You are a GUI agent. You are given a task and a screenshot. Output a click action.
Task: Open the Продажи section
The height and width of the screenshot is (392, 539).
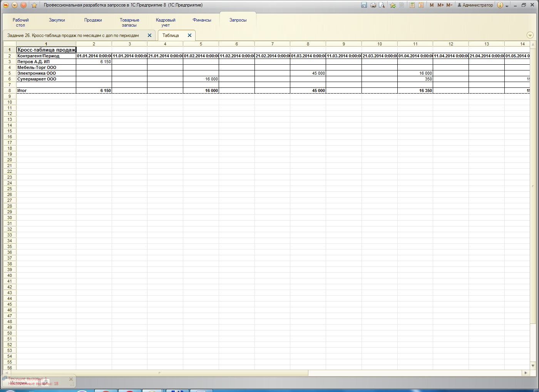tap(93, 20)
